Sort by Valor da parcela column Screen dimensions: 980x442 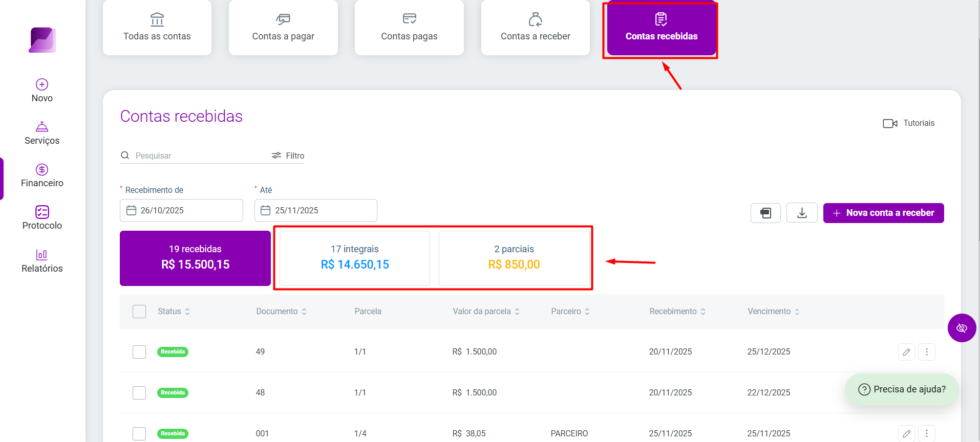tap(486, 312)
